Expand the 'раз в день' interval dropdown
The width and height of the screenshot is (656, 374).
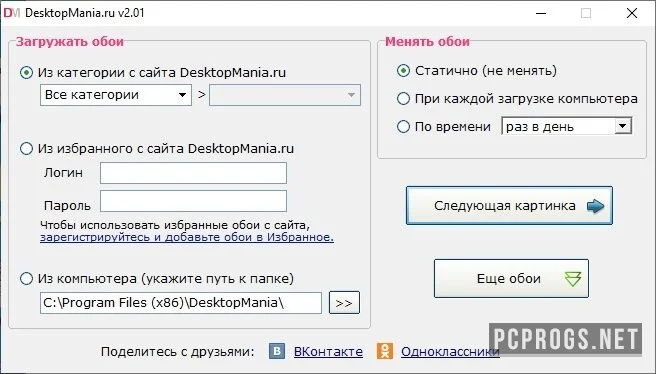click(x=567, y=126)
